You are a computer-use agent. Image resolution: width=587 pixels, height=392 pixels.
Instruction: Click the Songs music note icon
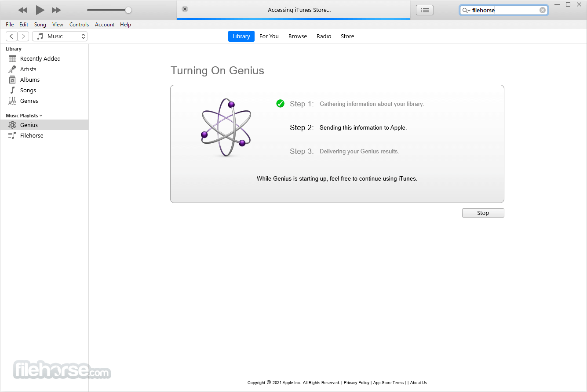point(12,90)
